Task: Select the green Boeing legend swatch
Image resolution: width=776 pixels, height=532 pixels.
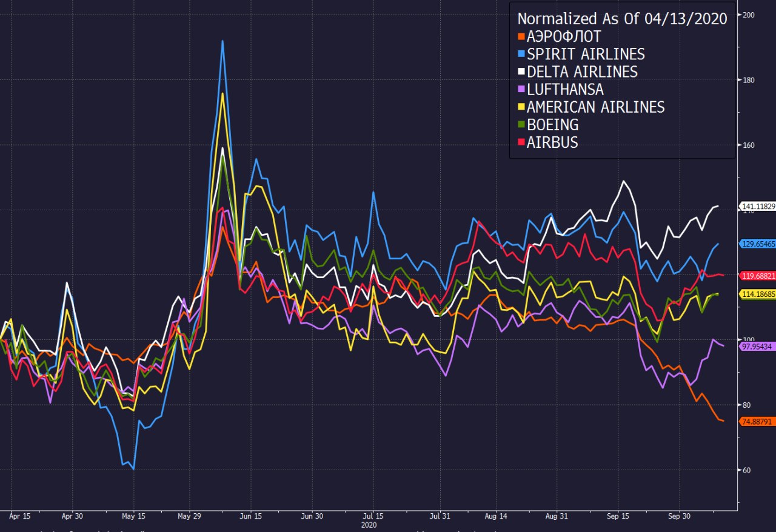Action: (x=521, y=125)
